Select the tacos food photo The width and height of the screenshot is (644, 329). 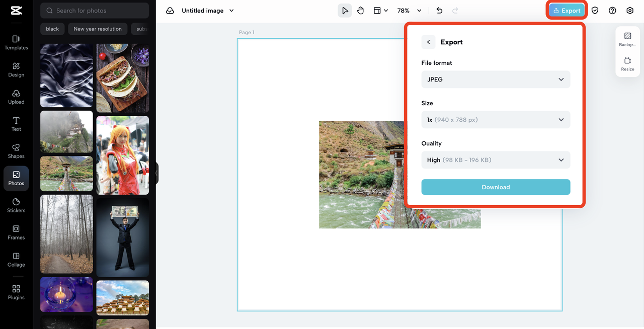123,78
